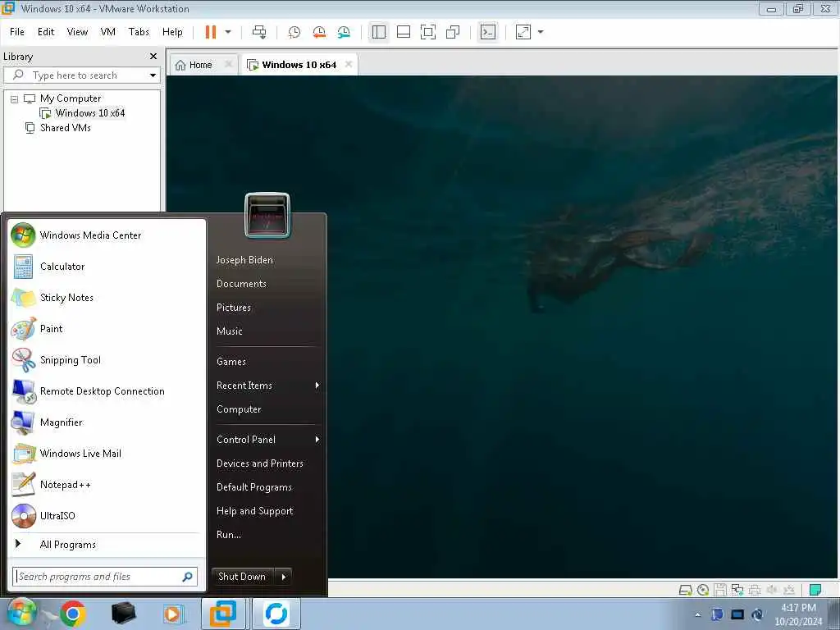Screen dimensions: 840x630
Task: Expand All Programs list
Action: click(106, 545)
